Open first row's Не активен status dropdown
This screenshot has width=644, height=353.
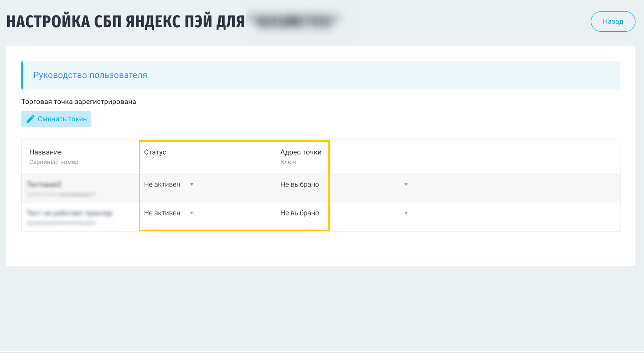tap(162, 185)
